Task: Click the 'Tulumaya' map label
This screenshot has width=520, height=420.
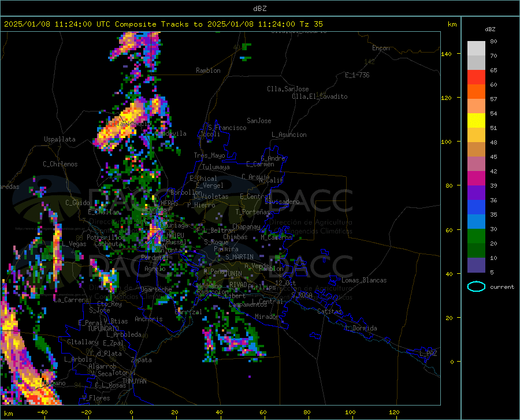Action: [x=216, y=167]
